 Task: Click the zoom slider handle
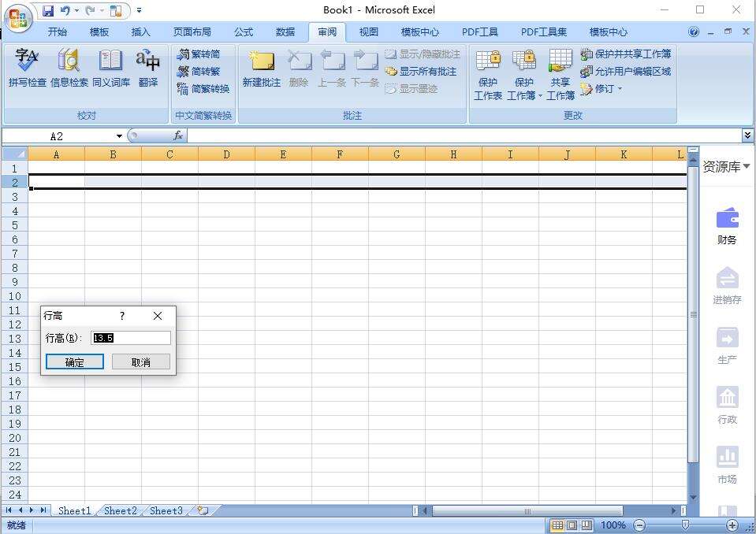point(685,525)
